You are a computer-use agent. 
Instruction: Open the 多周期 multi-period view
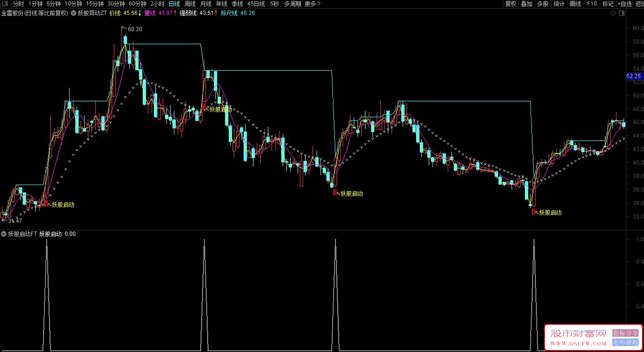tap(292, 3)
